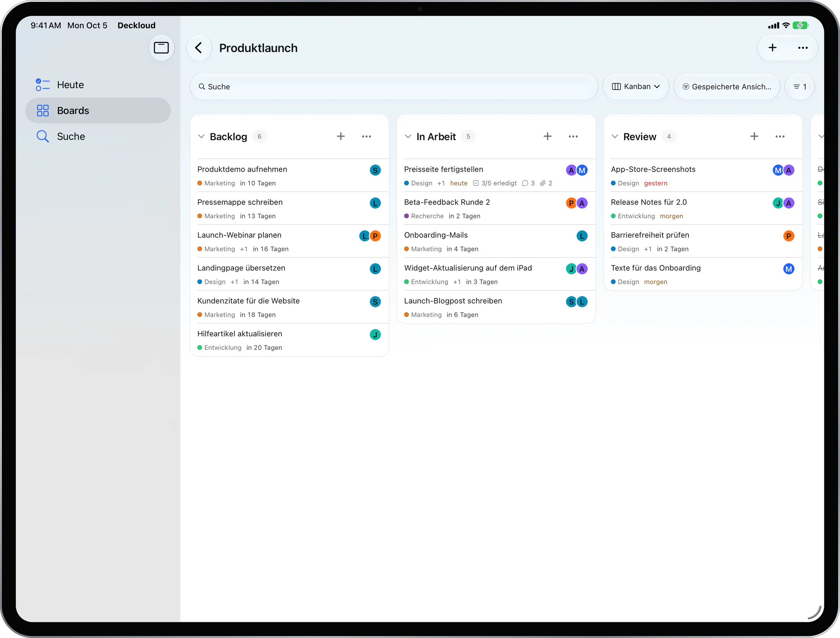The width and height of the screenshot is (840, 638).
Task: Click the S avatar on Produktdemo aufnehmen
Action: click(x=375, y=170)
